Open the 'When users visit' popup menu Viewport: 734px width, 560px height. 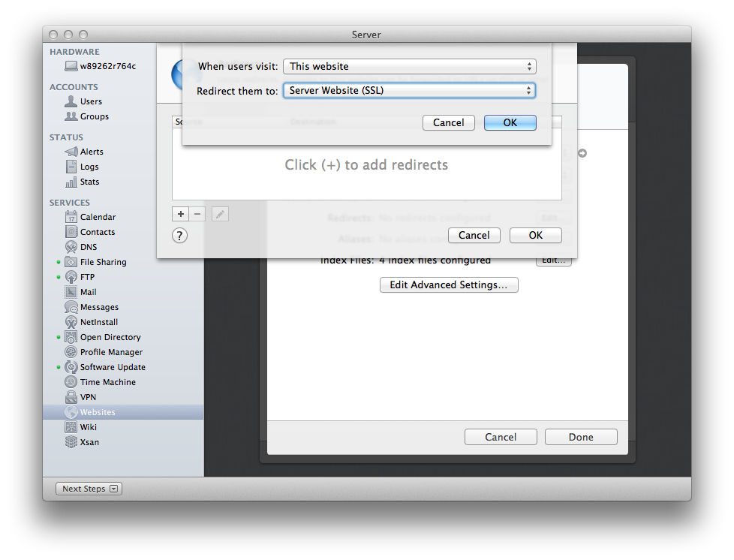(410, 67)
